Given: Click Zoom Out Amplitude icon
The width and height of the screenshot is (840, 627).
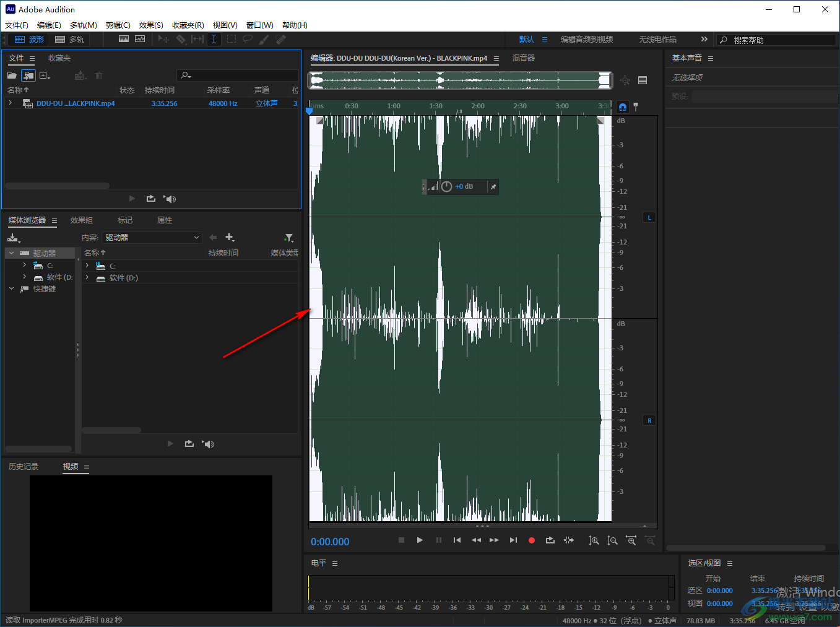Looking at the screenshot, I should tap(612, 540).
